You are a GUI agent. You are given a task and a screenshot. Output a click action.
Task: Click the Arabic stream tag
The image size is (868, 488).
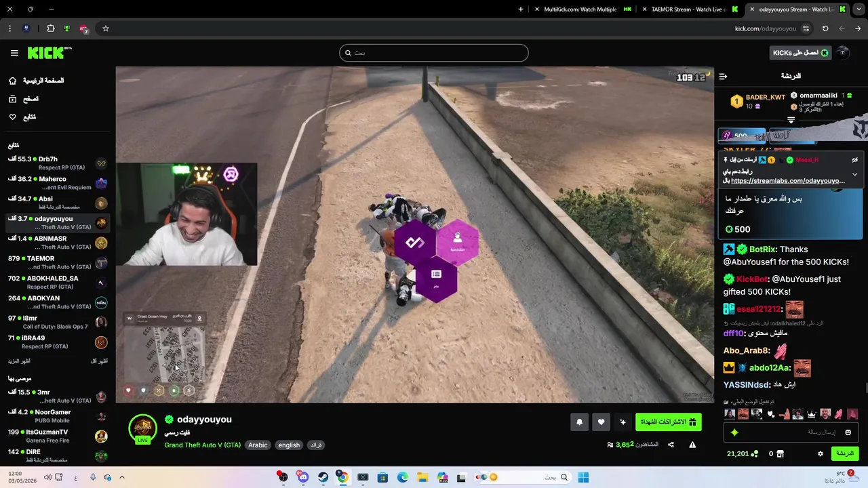258,445
